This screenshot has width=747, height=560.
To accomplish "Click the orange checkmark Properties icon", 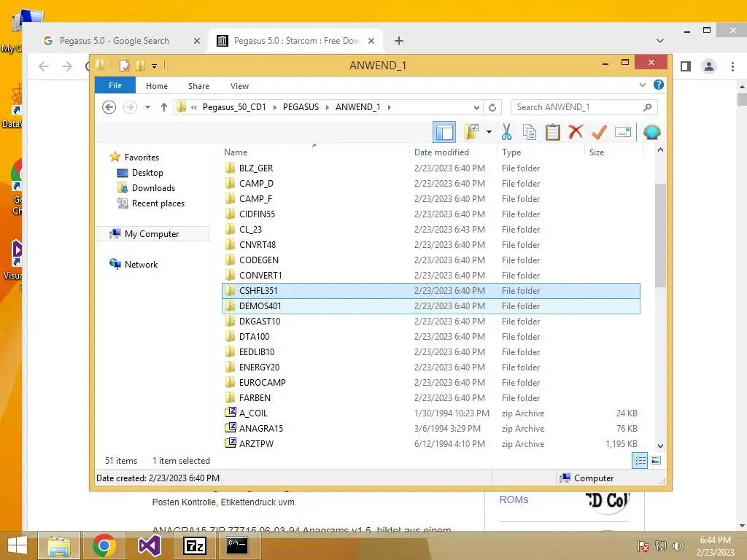I will click(x=599, y=132).
